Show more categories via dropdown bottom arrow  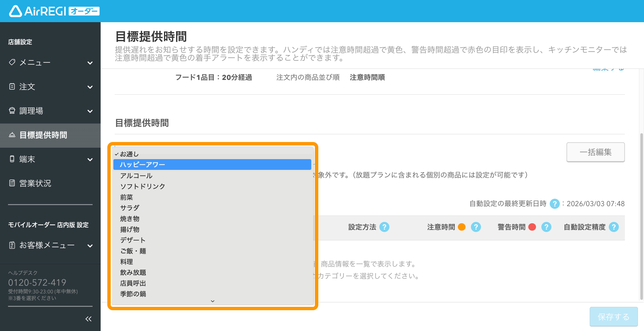click(213, 301)
